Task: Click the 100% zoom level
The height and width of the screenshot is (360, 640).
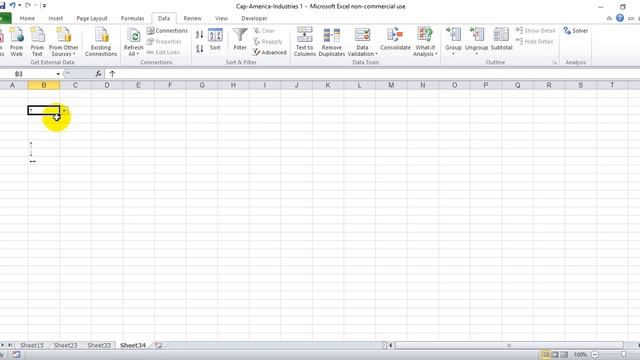Action: (580, 355)
